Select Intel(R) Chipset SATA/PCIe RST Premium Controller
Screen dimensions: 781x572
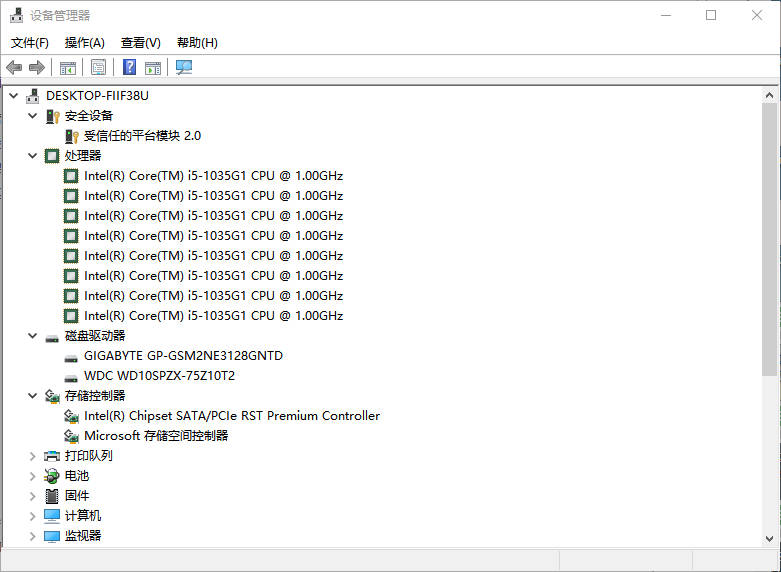point(232,416)
